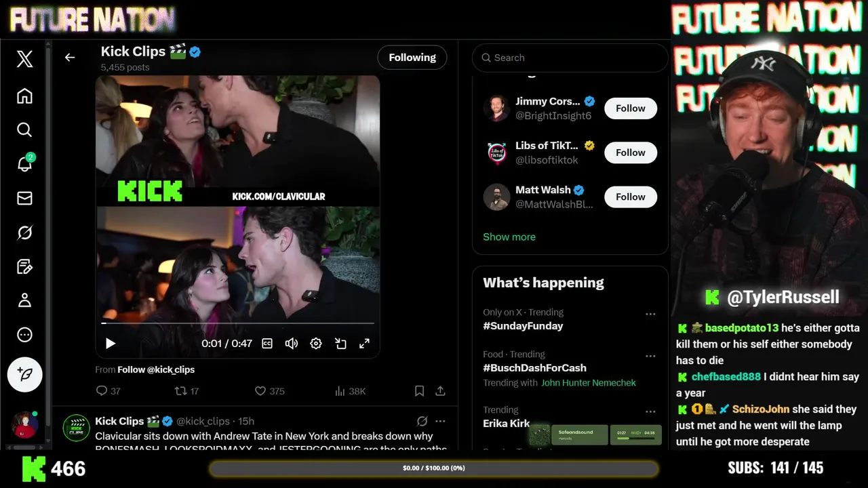
Task: Open the #BuschDashForCash trend
Action: click(534, 368)
